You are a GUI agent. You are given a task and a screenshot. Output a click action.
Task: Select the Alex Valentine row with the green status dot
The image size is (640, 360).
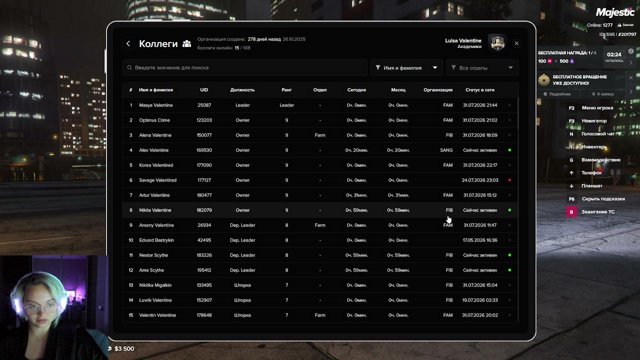pyautogui.click(x=320, y=150)
